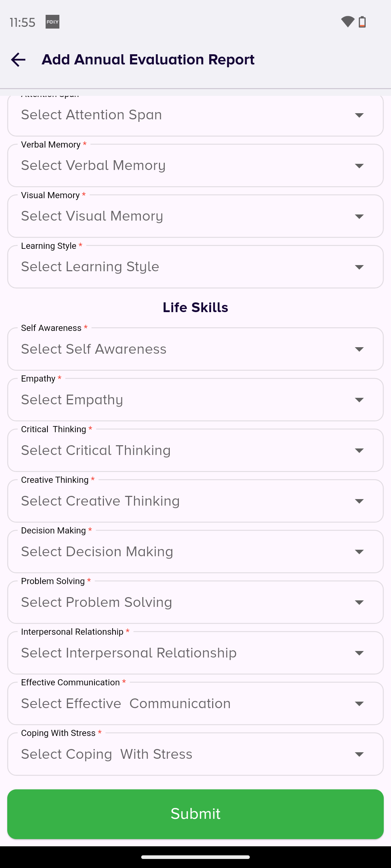Open the Effective Communication dropdown
The width and height of the screenshot is (391, 868).
point(195,703)
